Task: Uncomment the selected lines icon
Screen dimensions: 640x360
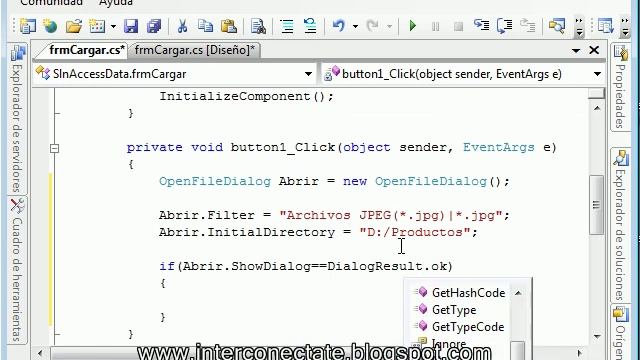Action: point(310,26)
